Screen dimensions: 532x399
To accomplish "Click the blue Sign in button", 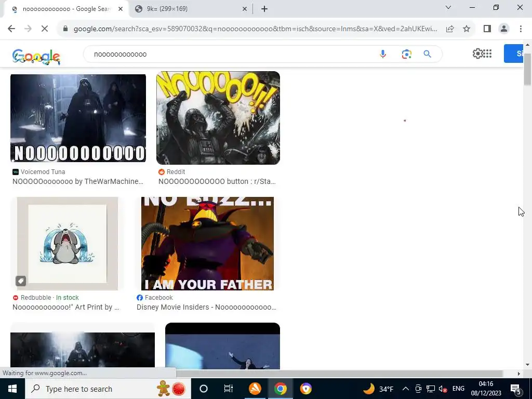I will pos(514,54).
